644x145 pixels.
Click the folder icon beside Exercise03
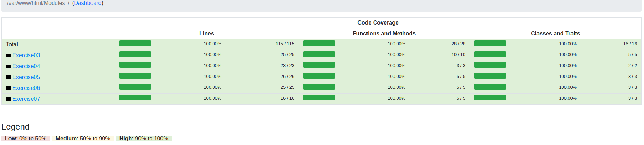click(x=8, y=55)
